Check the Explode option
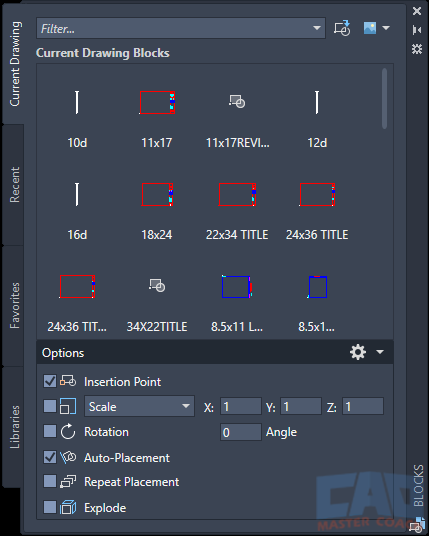Image resolution: width=429 pixels, height=536 pixels. pos(50,507)
